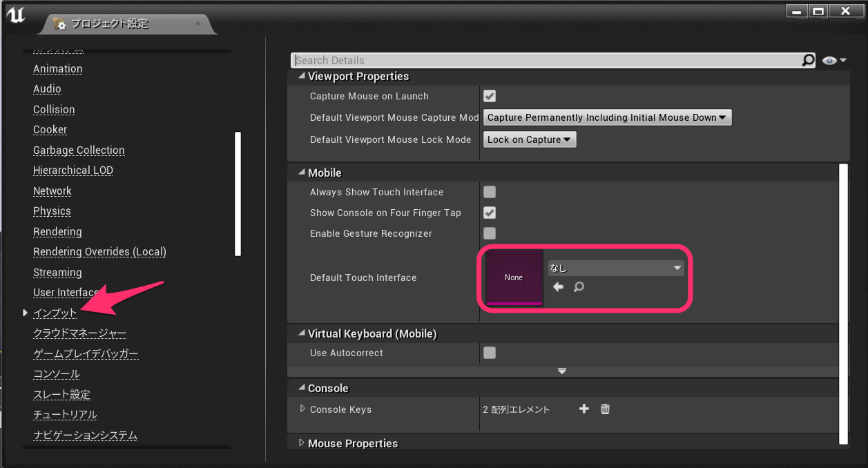Image resolution: width=868 pixels, height=468 pixels.
Task: Click the details panel scrollbar
Action: pyautogui.click(x=842, y=304)
